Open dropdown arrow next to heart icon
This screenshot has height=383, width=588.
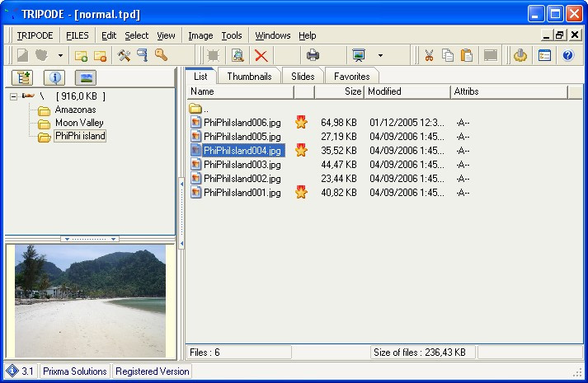60,56
